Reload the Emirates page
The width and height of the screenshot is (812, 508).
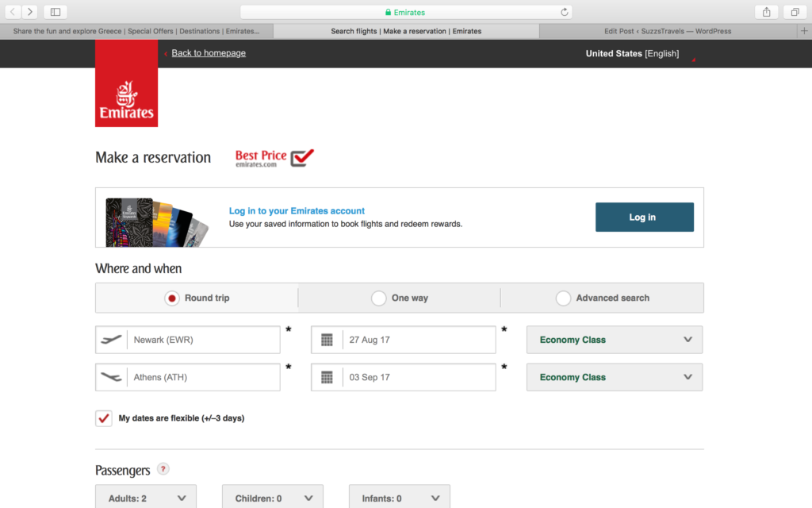[564, 12]
